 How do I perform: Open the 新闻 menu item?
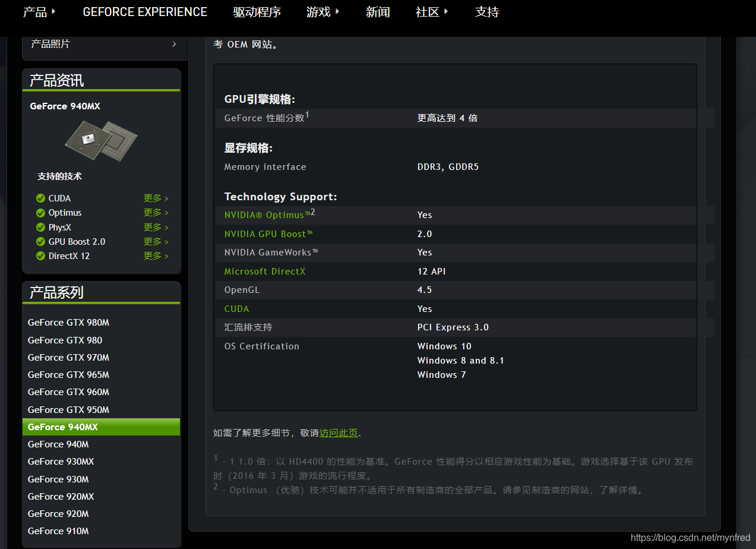(378, 12)
